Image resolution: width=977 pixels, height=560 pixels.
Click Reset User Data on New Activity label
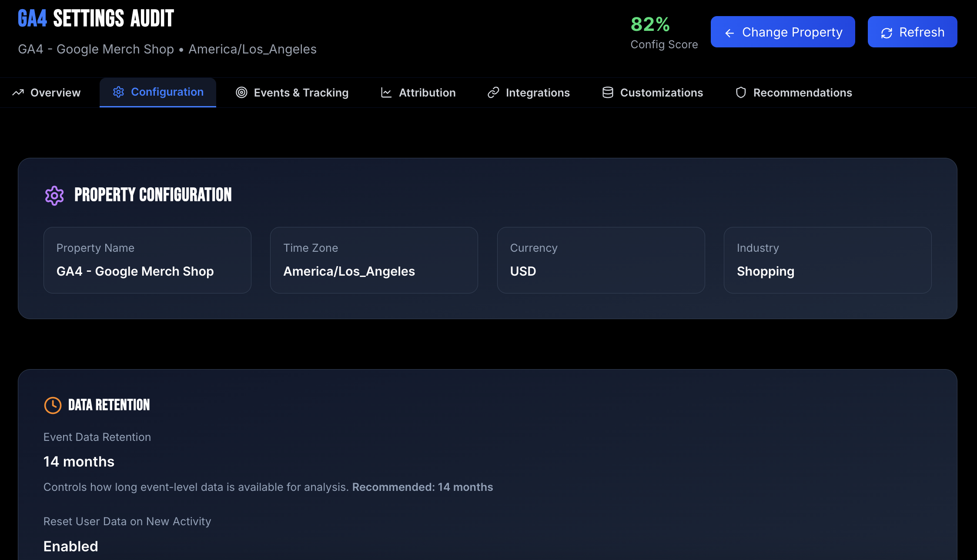coord(127,521)
